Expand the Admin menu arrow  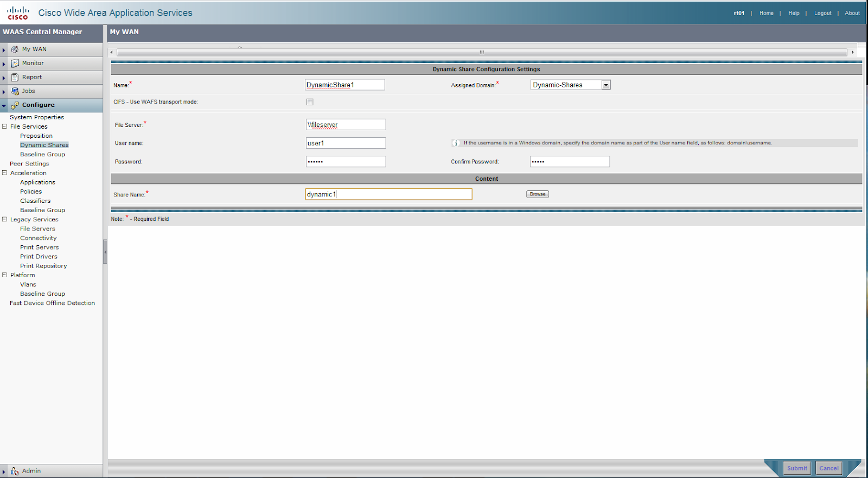click(4, 471)
